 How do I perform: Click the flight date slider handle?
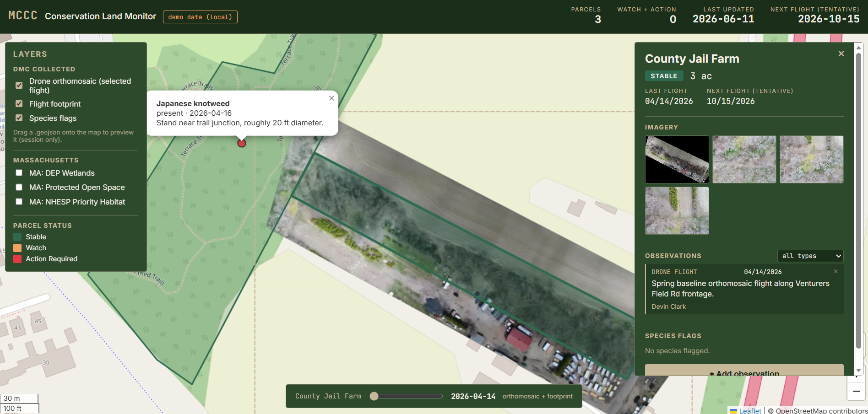374,396
